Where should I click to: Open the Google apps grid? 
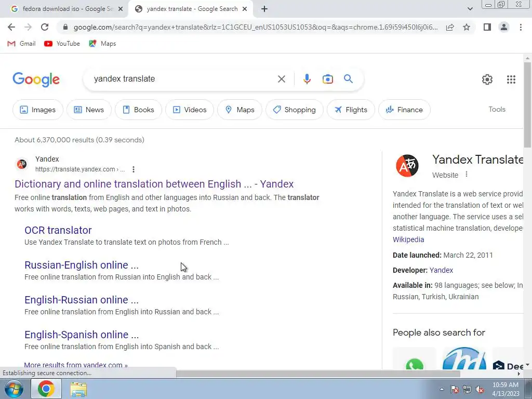point(511,79)
